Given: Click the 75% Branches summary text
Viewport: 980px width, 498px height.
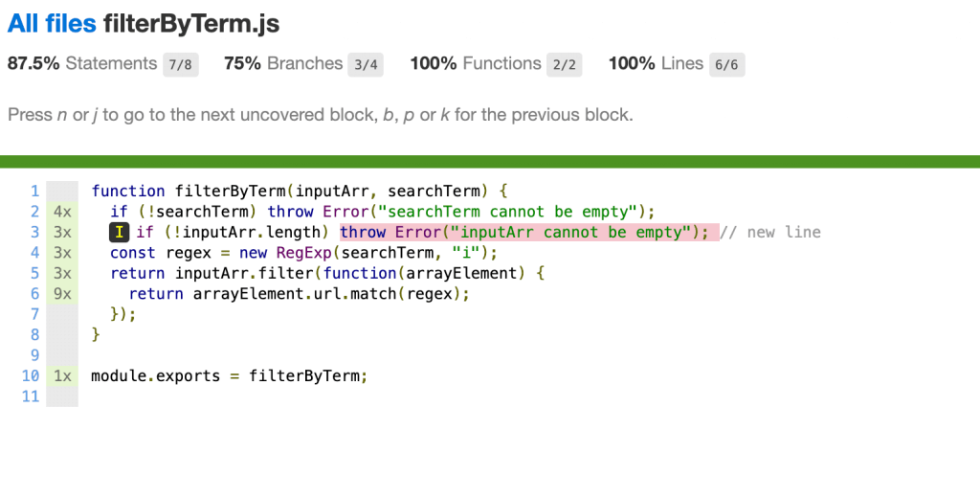Looking at the screenshot, I should [282, 64].
